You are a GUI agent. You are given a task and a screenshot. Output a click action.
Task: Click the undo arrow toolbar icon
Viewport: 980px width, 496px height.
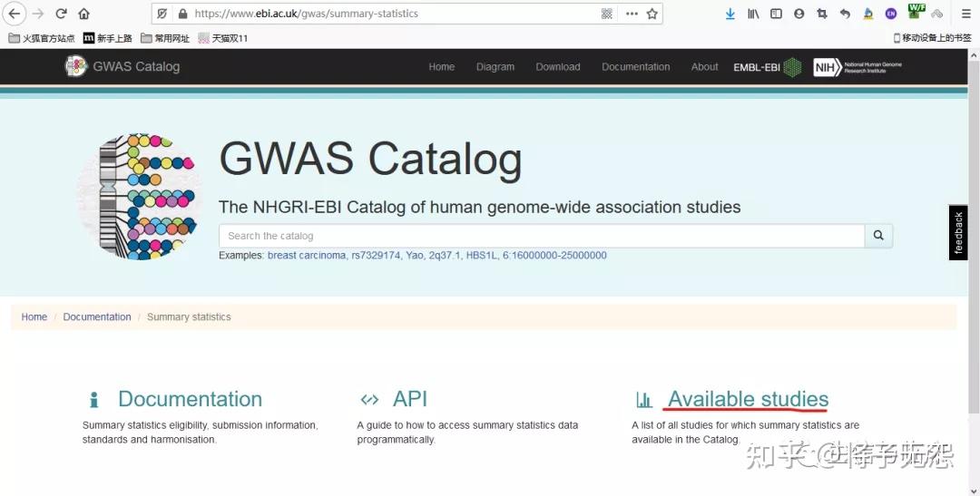click(x=845, y=14)
